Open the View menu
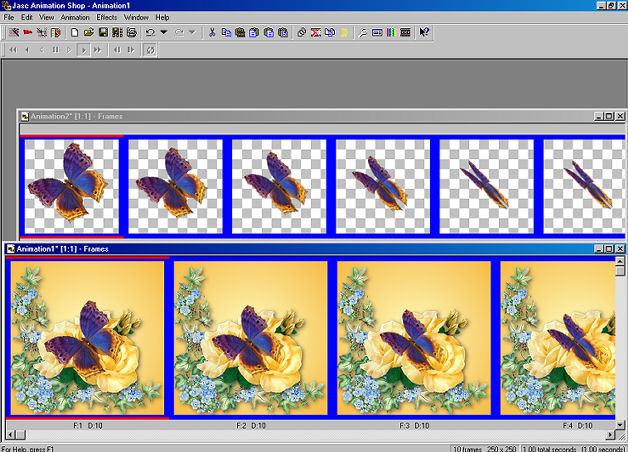The height and width of the screenshot is (452, 628). click(46, 17)
